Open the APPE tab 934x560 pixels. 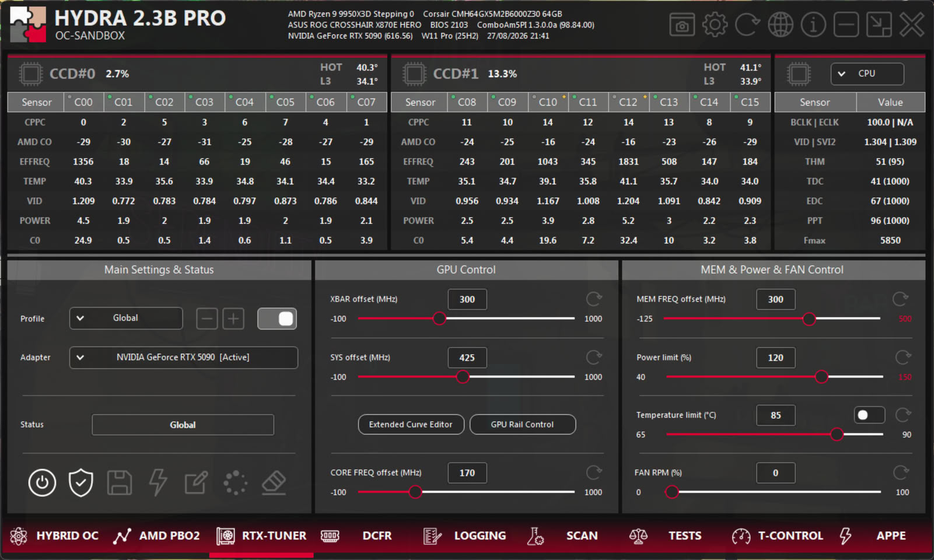[x=873, y=536]
